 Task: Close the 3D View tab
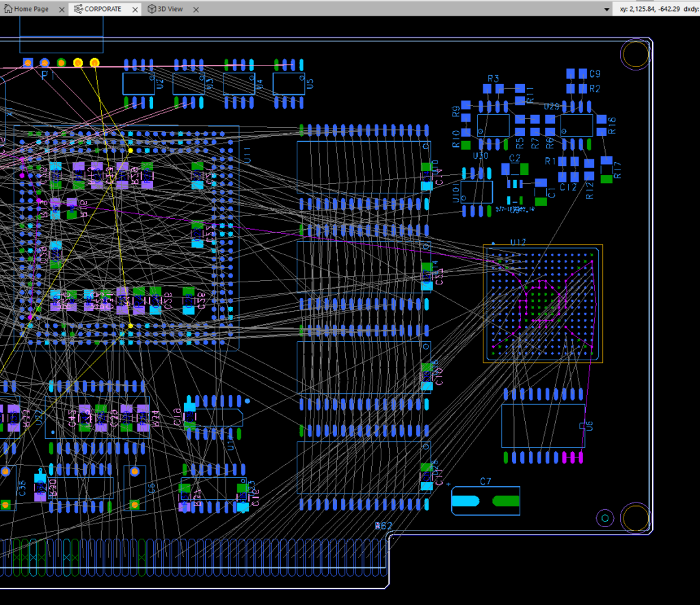click(197, 9)
